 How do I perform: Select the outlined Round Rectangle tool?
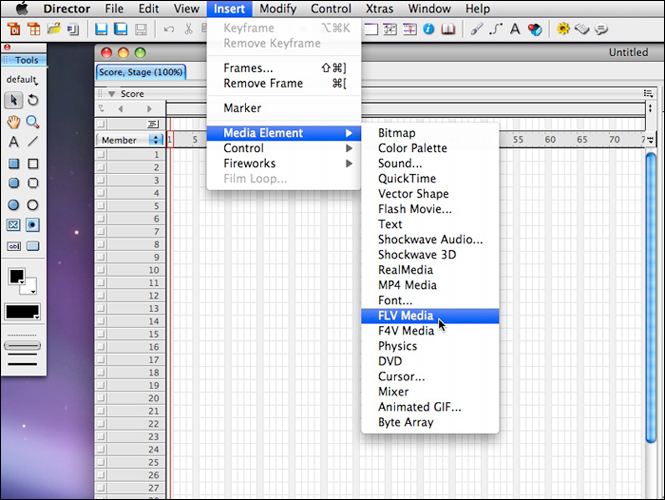tap(33, 183)
